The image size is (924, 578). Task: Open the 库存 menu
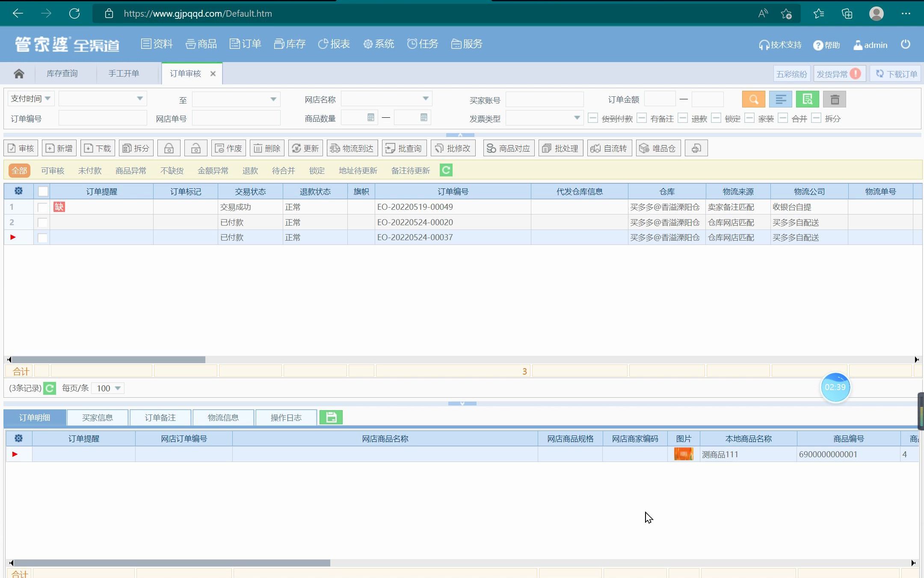coord(290,44)
